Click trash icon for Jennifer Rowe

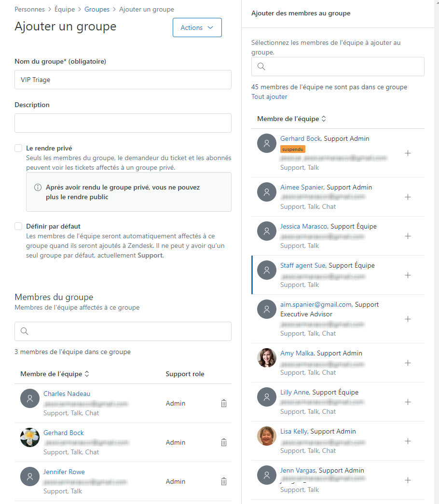pyautogui.click(x=224, y=481)
